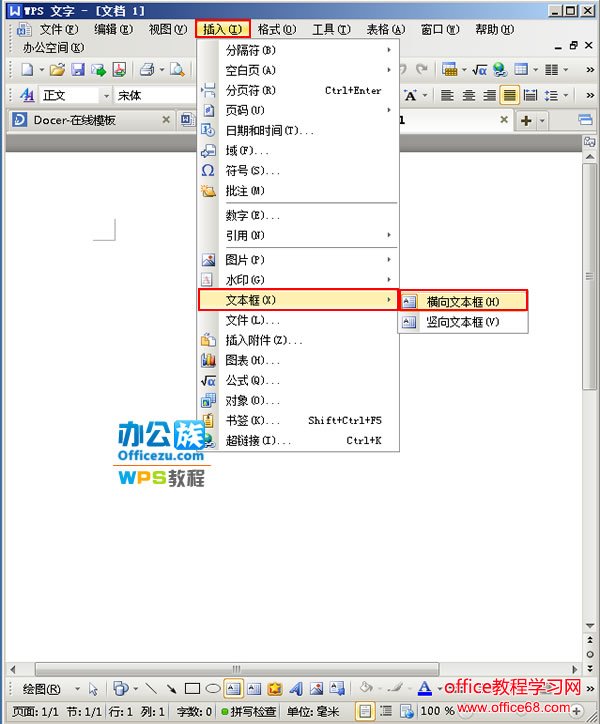This screenshot has width=600, height=724.
Task: Open the 文件(F) menu
Action: coord(59,30)
